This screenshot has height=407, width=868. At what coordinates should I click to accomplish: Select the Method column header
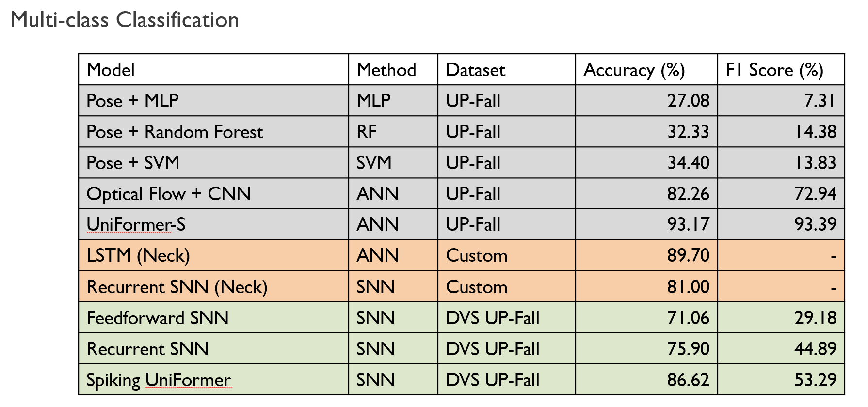393,70
